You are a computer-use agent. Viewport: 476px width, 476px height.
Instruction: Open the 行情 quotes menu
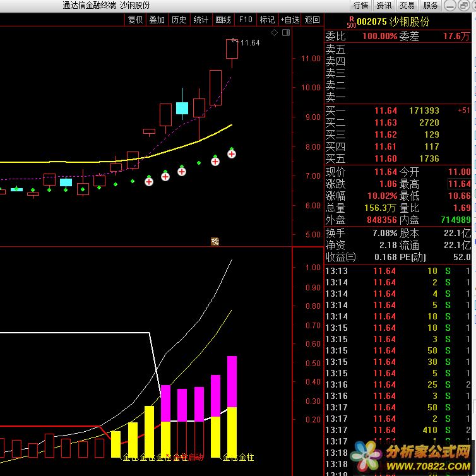[x=360, y=5]
